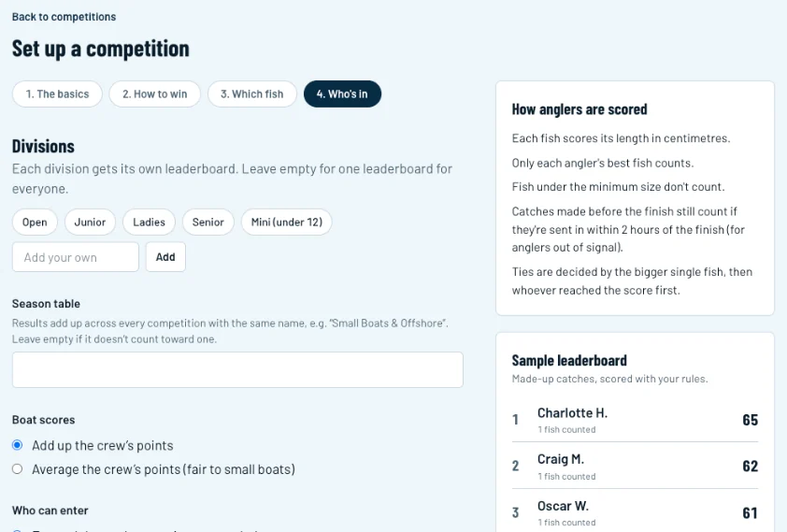Choose the Junior division chip

pyautogui.click(x=90, y=222)
